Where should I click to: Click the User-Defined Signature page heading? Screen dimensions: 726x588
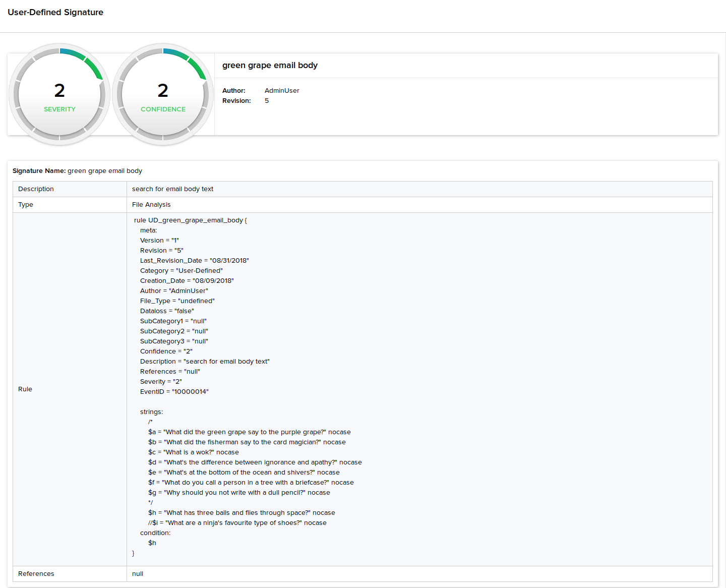[55, 12]
